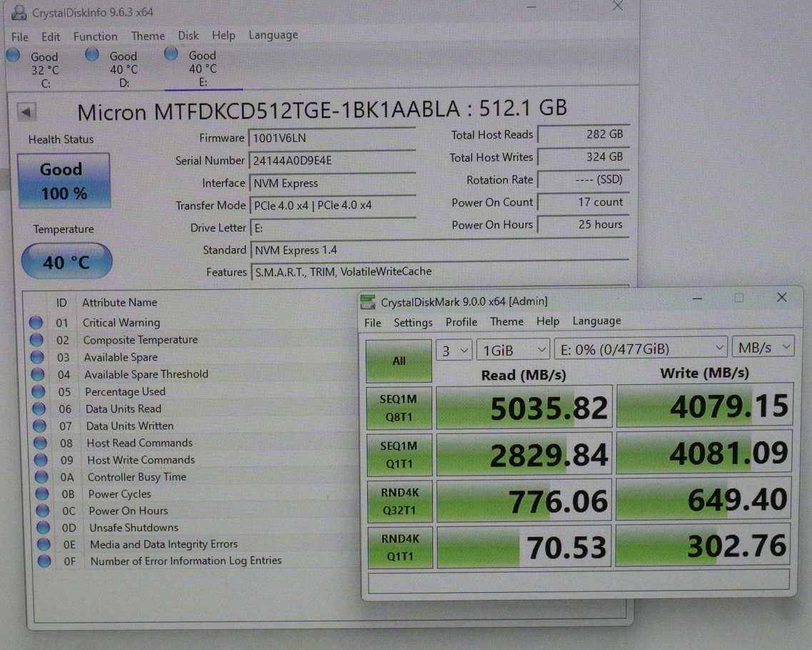Click the CrystalDiskInfo app icon in title bar
This screenshot has width=812, height=650.
19,12
